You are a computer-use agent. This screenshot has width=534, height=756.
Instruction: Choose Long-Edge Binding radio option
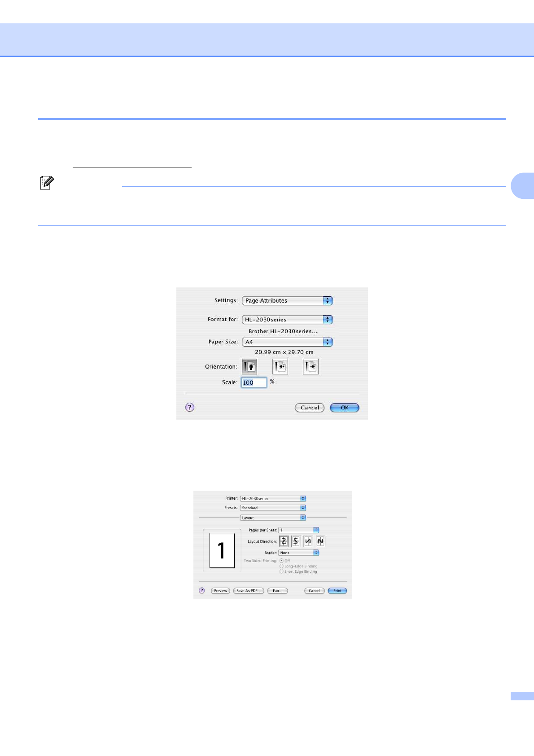click(x=282, y=566)
